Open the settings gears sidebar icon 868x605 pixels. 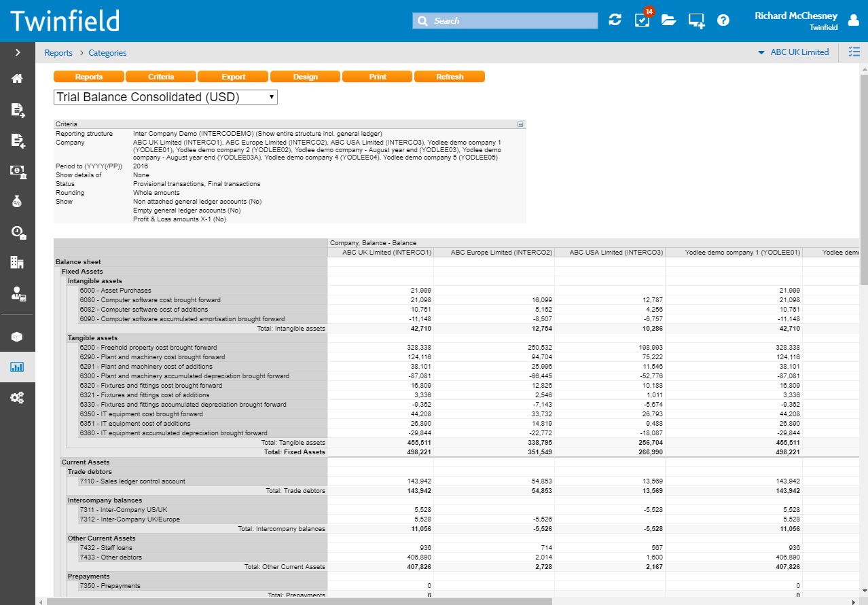18,398
